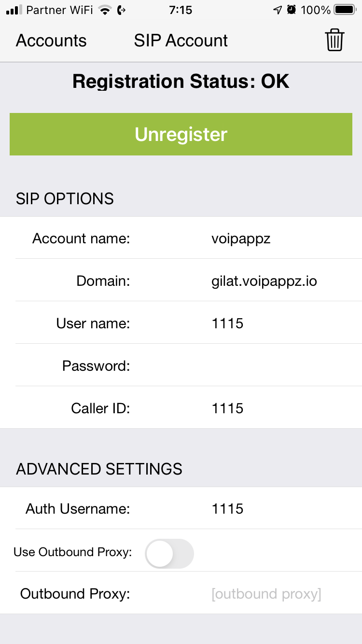Edit the Account name field voipappz
This screenshot has height=644, width=362.
282,238
